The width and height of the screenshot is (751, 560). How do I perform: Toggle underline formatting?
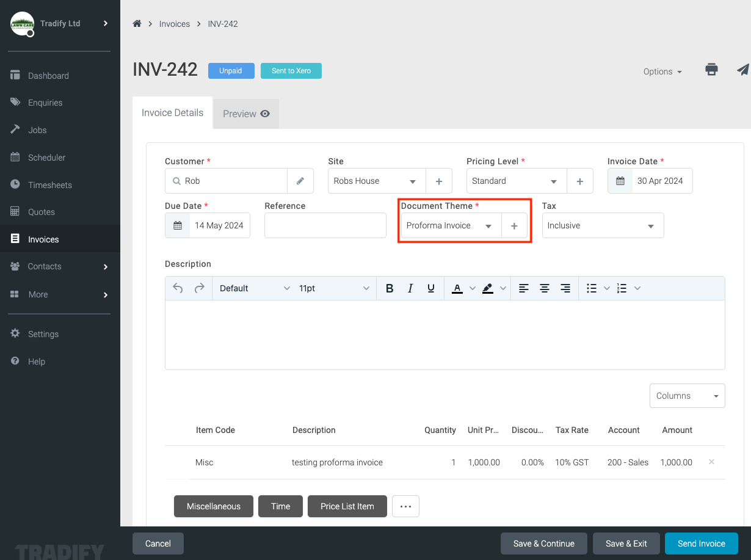coord(431,288)
